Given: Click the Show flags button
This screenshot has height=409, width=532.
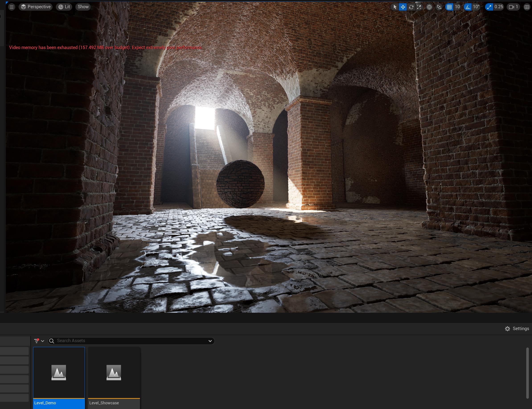Looking at the screenshot, I should pyautogui.click(x=83, y=7).
